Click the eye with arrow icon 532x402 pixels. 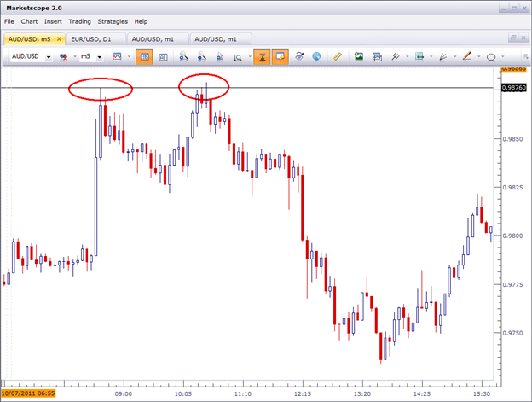[299, 56]
